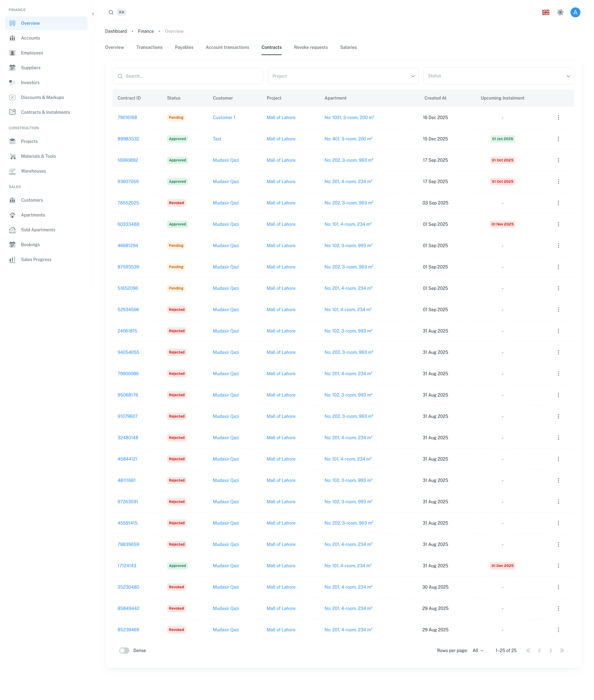
Task: Click the Finance breadcrumb link
Action: pyautogui.click(x=146, y=31)
